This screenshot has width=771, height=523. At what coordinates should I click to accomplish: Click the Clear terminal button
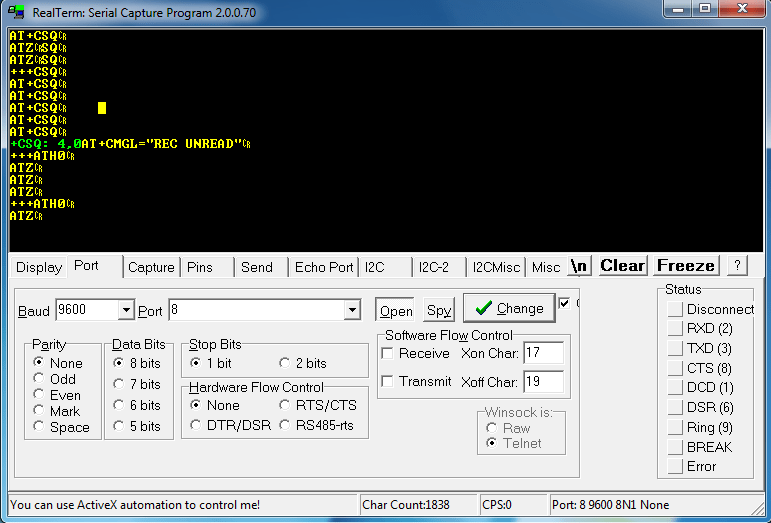point(622,266)
